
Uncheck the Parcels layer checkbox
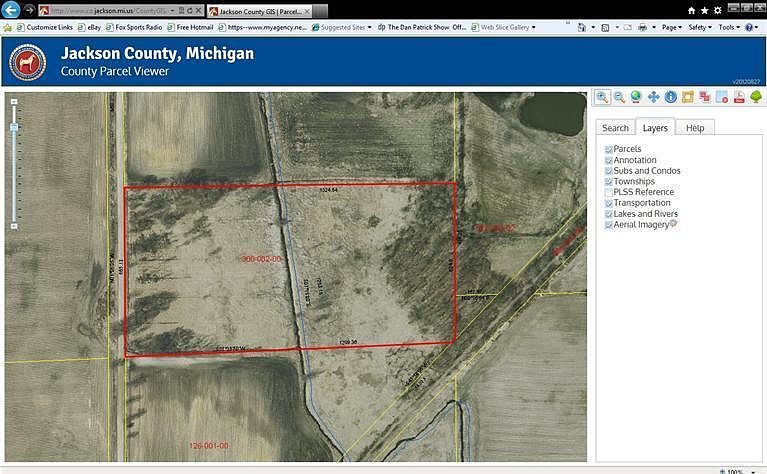[x=608, y=149]
